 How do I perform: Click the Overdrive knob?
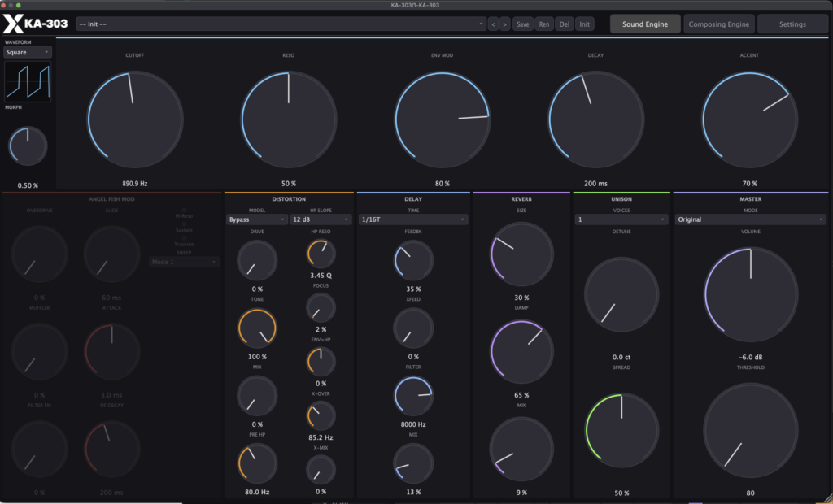click(39, 254)
